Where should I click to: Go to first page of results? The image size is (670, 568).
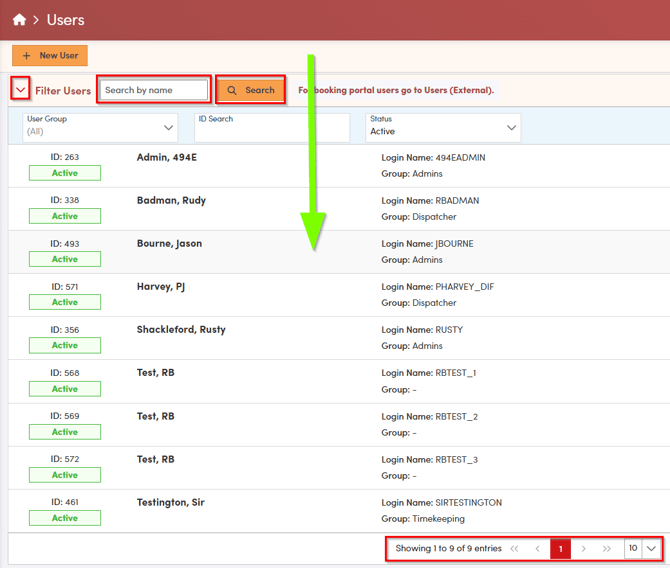[514, 549]
